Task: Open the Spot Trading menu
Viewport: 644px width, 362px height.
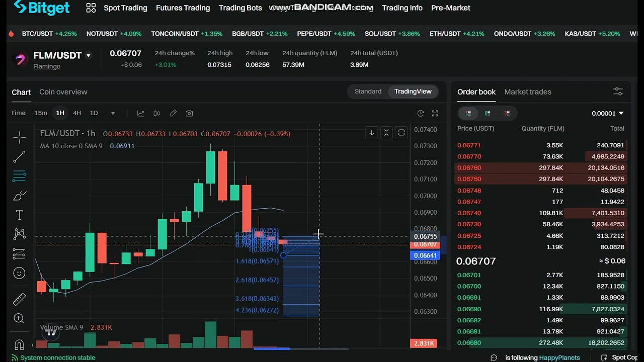Action: 125,8
